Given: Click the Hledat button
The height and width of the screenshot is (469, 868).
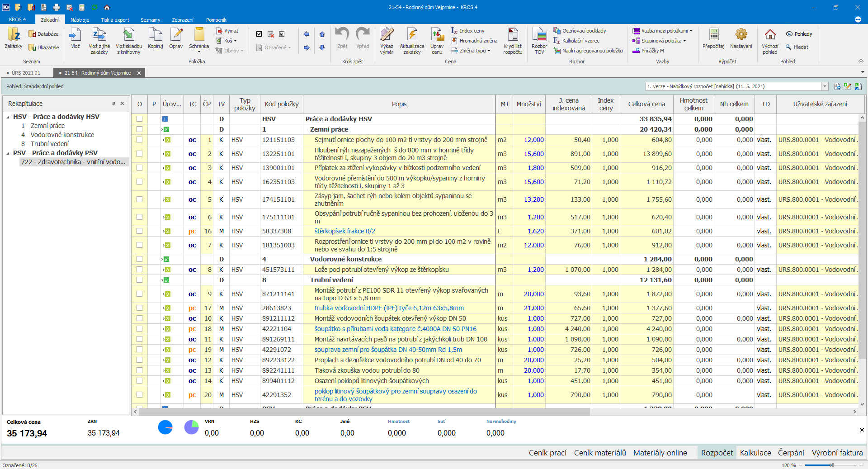Looking at the screenshot, I should pos(797,47).
